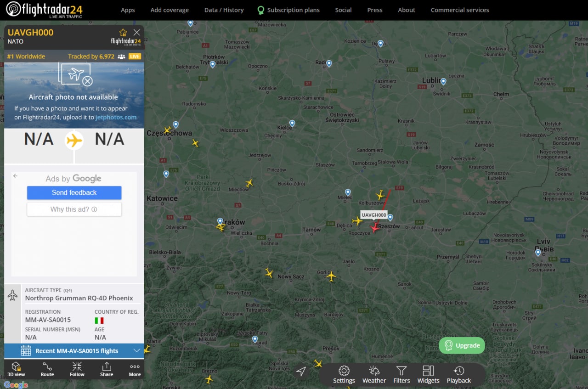The width and height of the screenshot is (588, 389).
Task: Open the Weather overlay options
Action: [374, 375]
